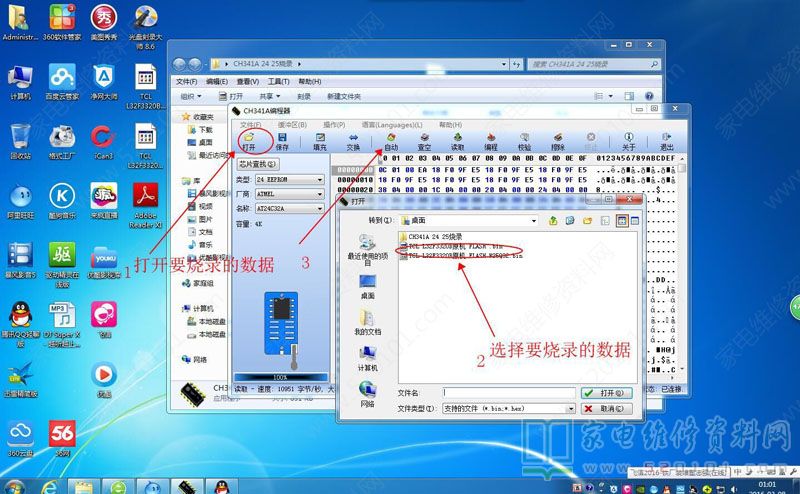Click new folder icon in Open dialog
Screen dimensions: 800x494
pyautogui.click(x=588, y=220)
